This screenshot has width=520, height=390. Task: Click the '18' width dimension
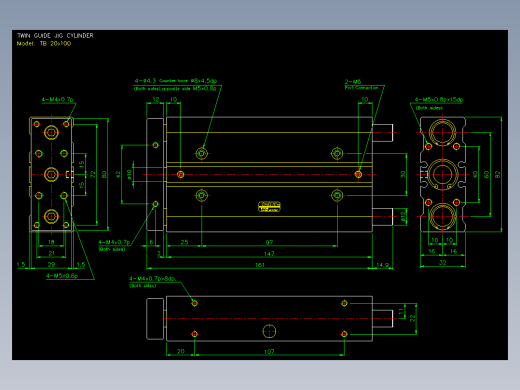click(x=51, y=242)
